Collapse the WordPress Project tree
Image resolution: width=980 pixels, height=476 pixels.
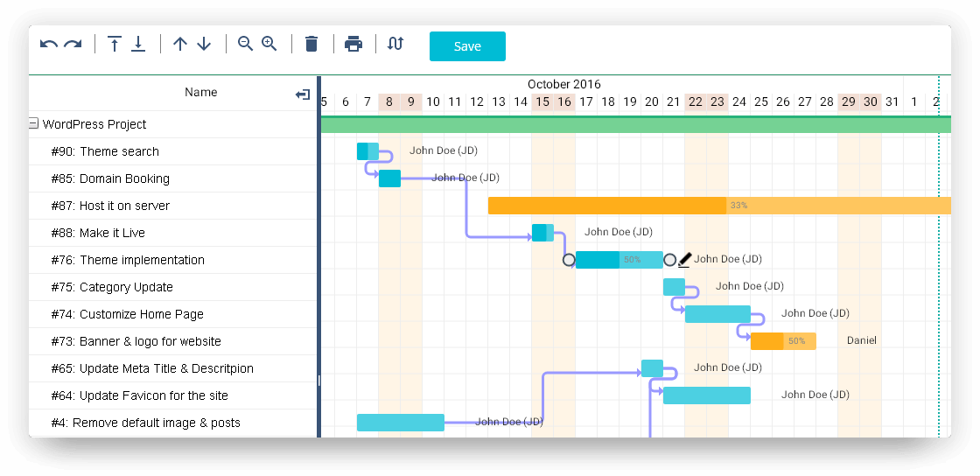[34, 123]
